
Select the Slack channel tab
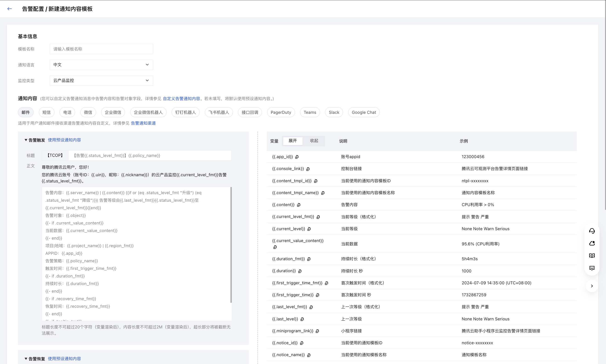coord(334,112)
